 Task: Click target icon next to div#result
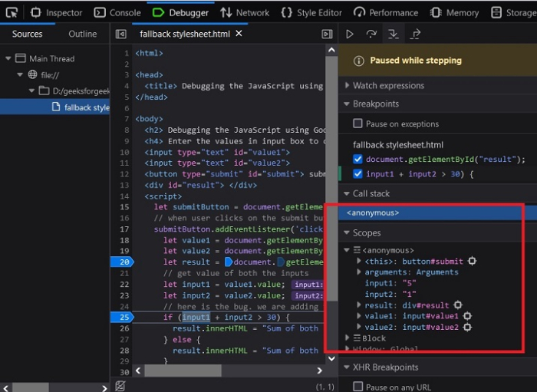click(x=458, y=305)
